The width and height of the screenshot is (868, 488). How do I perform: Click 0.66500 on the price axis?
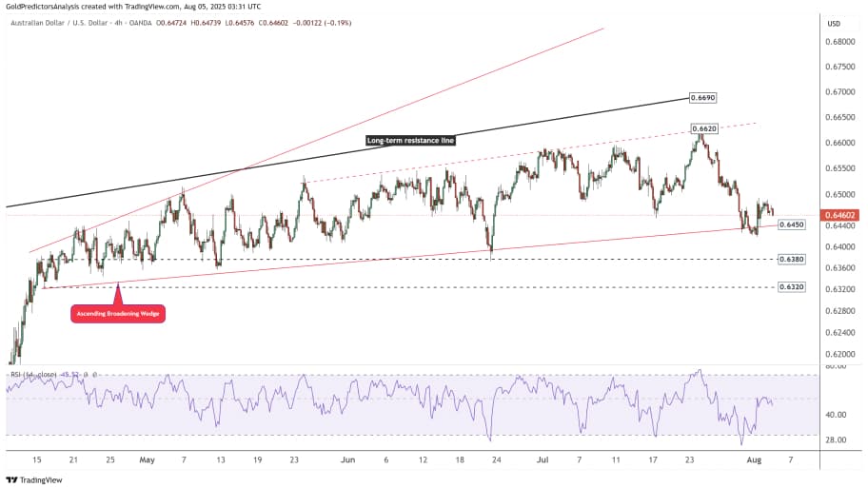pos(839,117)
